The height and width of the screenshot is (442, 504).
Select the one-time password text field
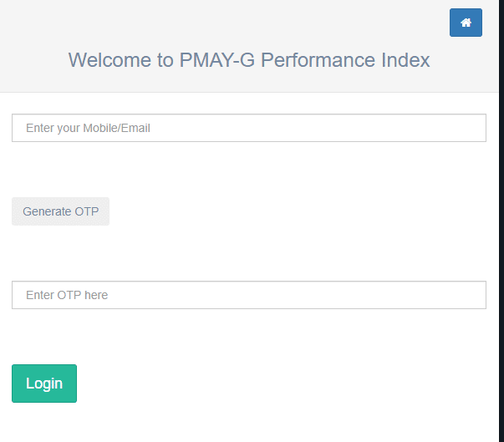(249, 295)
